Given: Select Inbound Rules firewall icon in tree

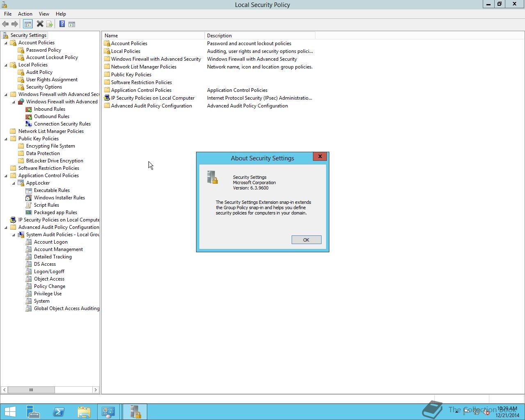Looking at the screenshot, I should (29, 109).
